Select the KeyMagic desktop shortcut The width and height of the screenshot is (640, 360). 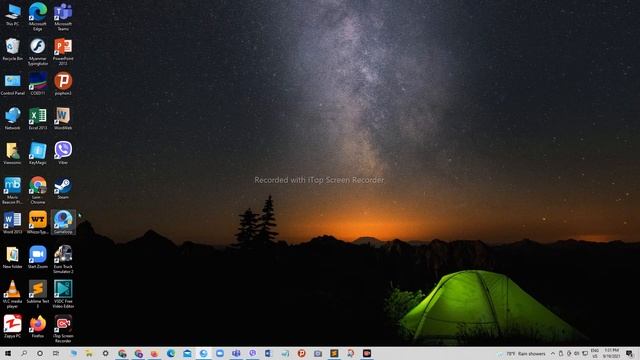(x=38, y=153)
